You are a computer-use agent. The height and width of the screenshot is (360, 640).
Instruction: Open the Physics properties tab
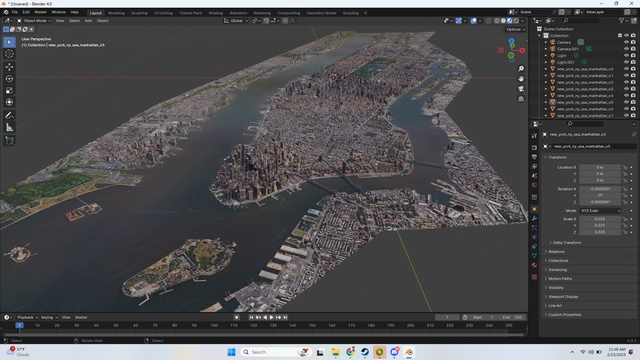[534, 237]
